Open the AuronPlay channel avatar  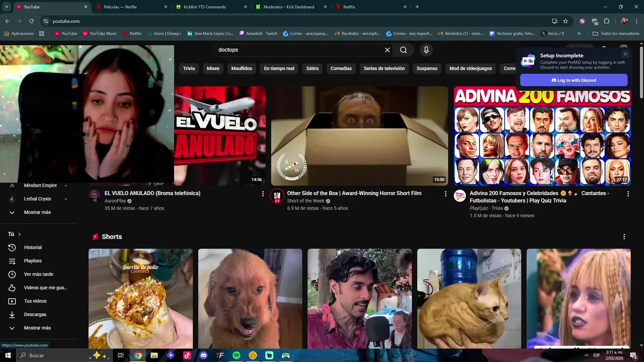(95, 196)
